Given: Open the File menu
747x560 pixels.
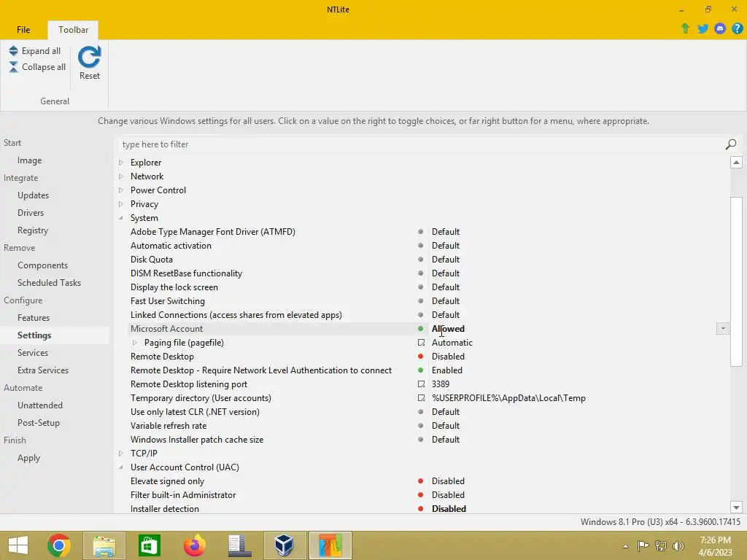Looking at the screenshot, I should (x=23, y=29).
